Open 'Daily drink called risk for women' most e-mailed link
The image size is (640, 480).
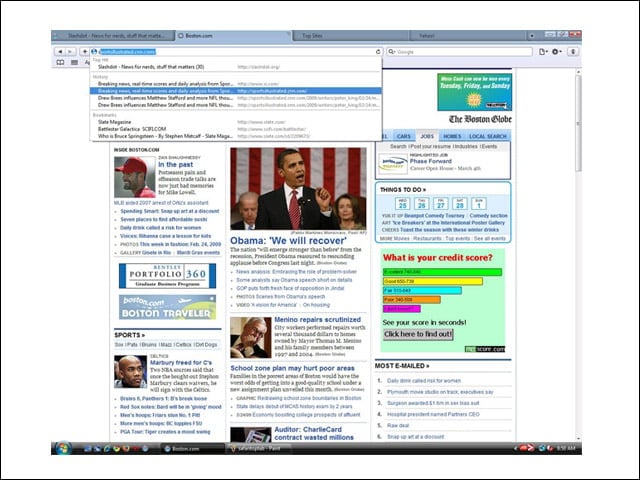424,380
